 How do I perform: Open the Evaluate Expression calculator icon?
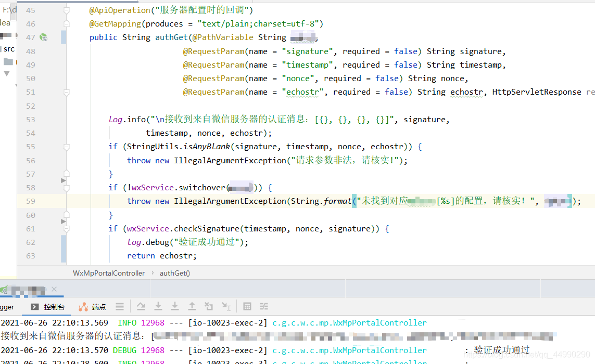coord(247,306)
